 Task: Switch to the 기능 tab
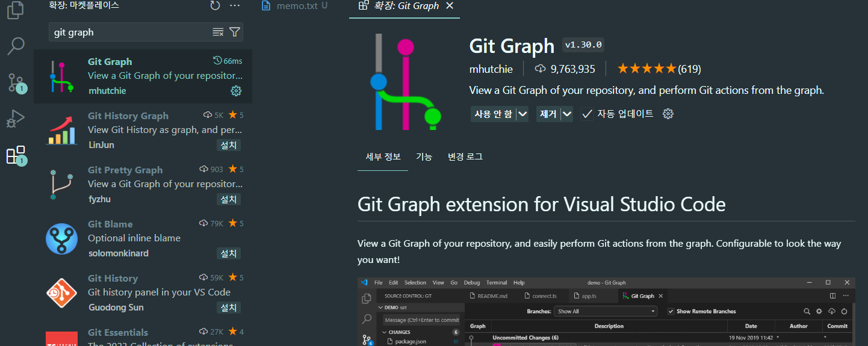[x=424, y=156]
